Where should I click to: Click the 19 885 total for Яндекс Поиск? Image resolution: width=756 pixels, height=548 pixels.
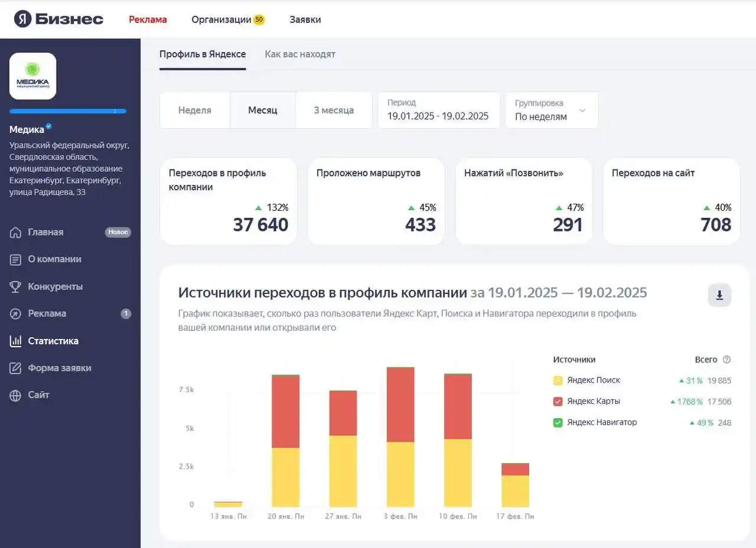coord(719,381)
